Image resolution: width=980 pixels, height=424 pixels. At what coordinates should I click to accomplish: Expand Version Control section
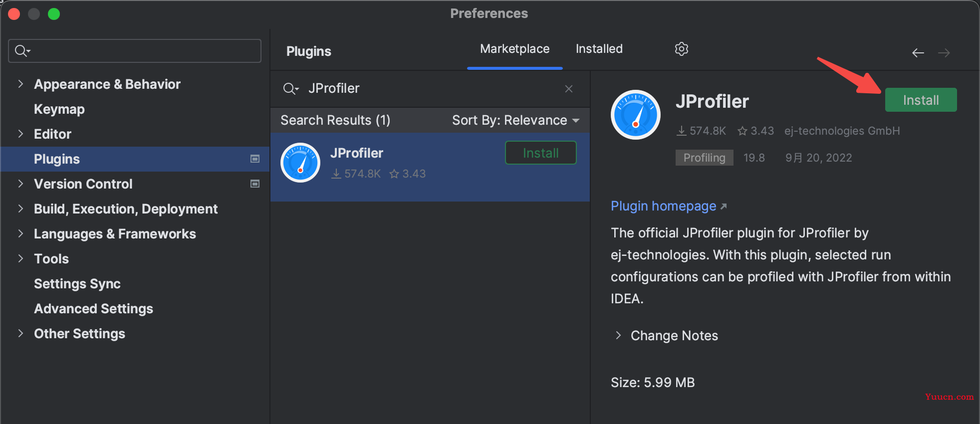click(x=20, y=184)
